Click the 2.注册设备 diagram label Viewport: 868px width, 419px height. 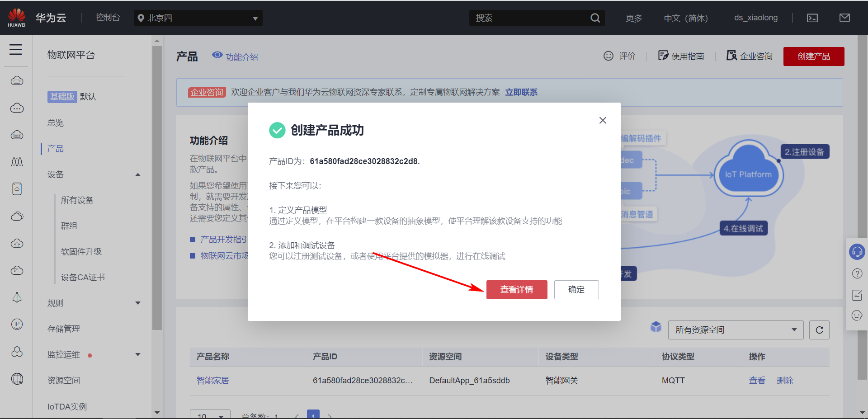tap(805, 152)
